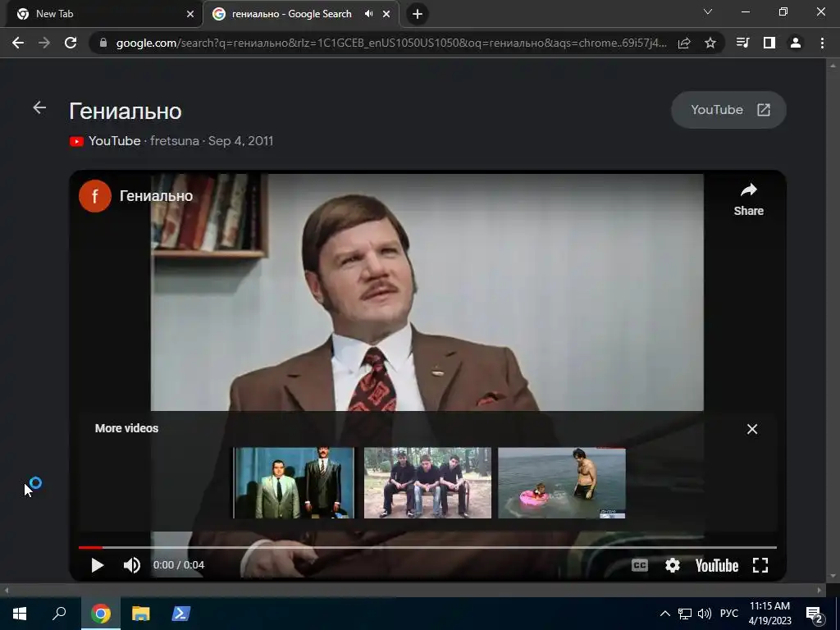
Task: Open a new browser tab
Action: pos(418,14)
